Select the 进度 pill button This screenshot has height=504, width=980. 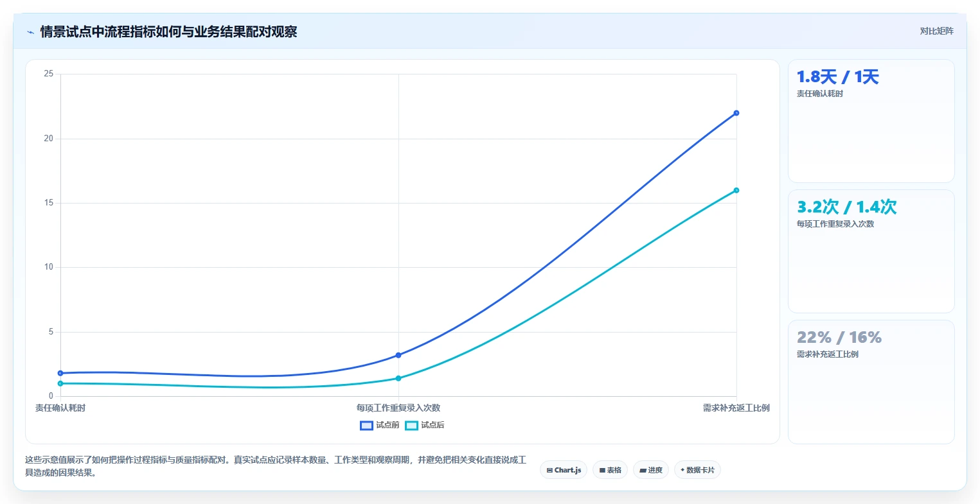pos(650,470)
